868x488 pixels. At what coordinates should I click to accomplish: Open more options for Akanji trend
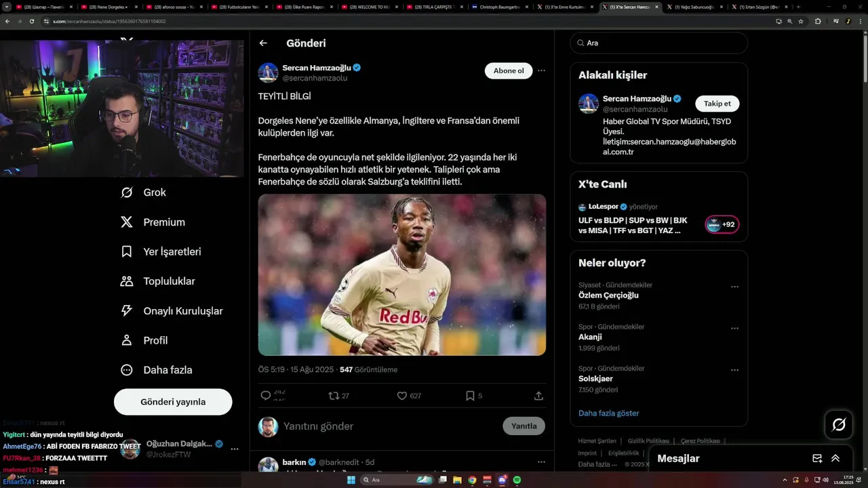(x=734, y=329)
